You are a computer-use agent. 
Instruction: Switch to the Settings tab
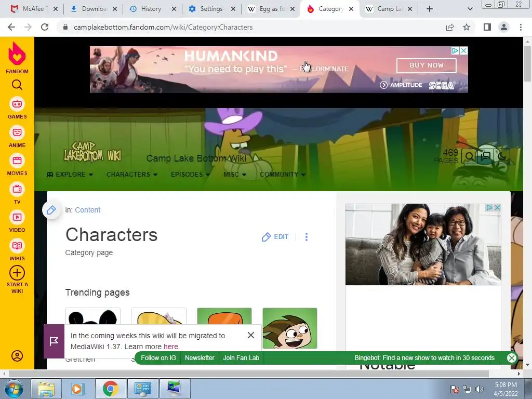click(x=211, y=9)
